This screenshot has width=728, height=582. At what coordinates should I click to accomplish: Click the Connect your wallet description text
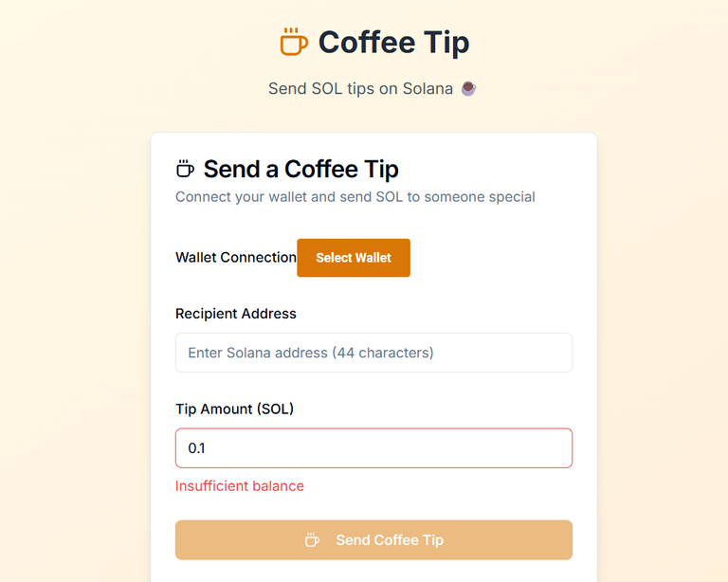click(355, 197)
